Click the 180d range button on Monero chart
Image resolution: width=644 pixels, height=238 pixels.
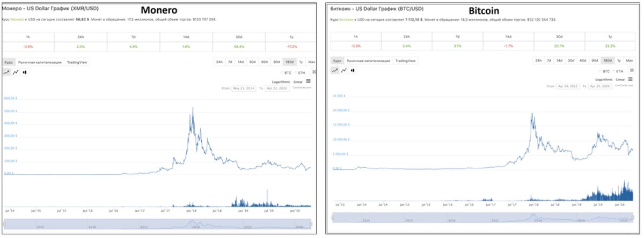pos(290,62)
